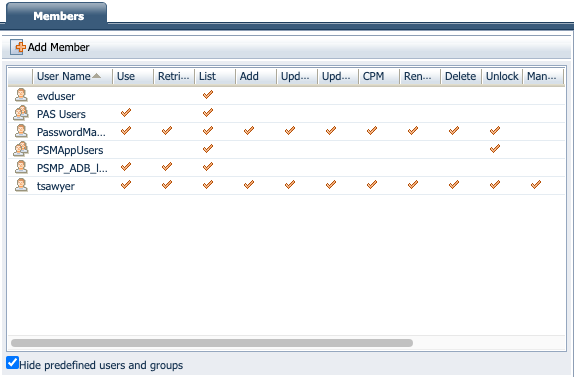The image size is (580, 377).
Task: Click the Add Member plus icon
Action: pyautogui.click(x=17, y=47)
